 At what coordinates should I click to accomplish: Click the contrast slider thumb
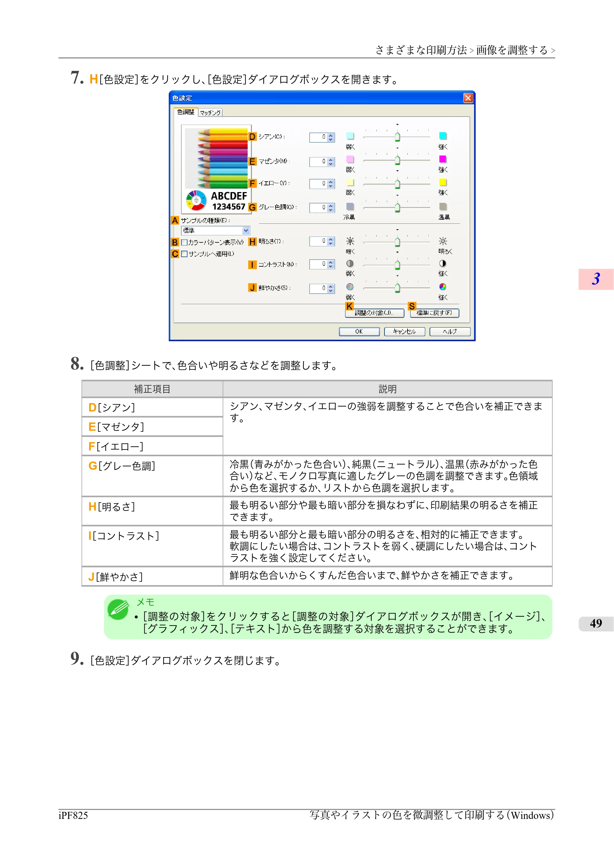(x=397, y=265)
